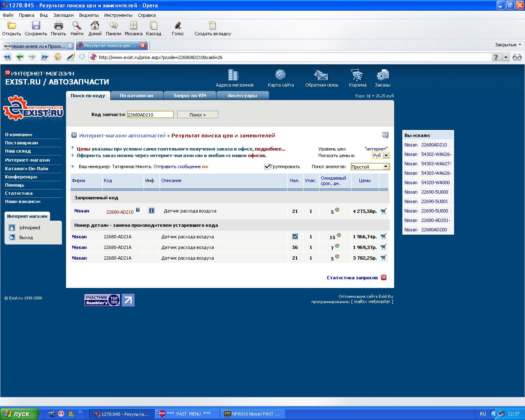Image resolution: width=525 pixels, height=420 pixels.
Task: Arrange windows with Каскад icon
Action: [x=153, y=26]
